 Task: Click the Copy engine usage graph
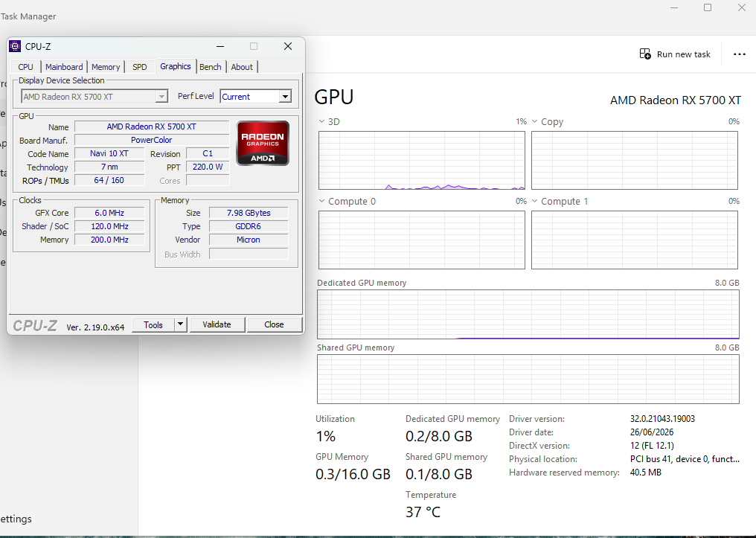point(635,161)
